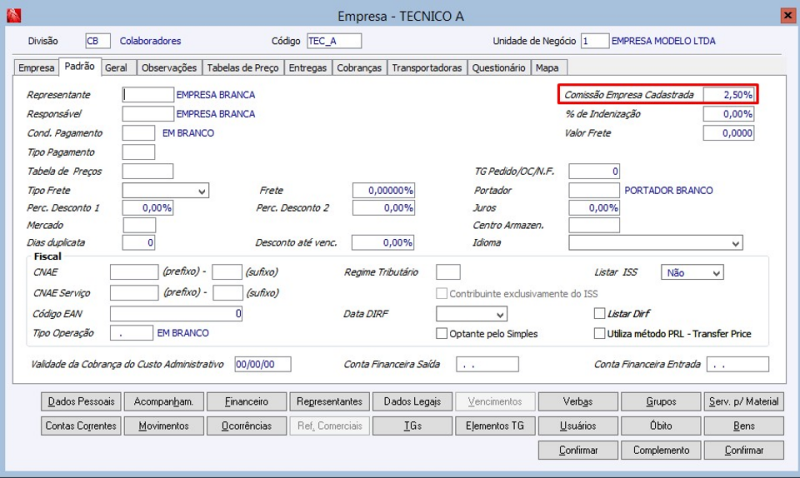The width and height of the screenshot is (800, 478).
Task: Click the Tipo Pagamento field
Action: (x=138, y=152)
